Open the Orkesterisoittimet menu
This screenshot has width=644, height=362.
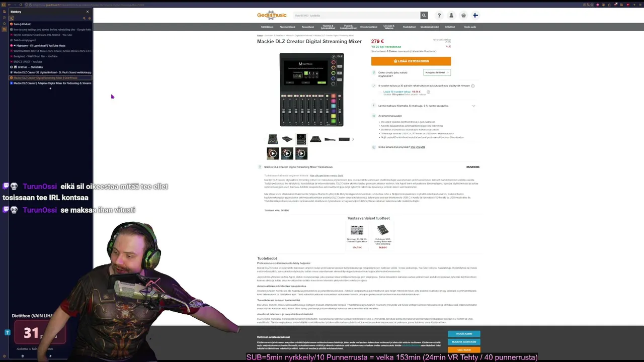pos(369,27)
